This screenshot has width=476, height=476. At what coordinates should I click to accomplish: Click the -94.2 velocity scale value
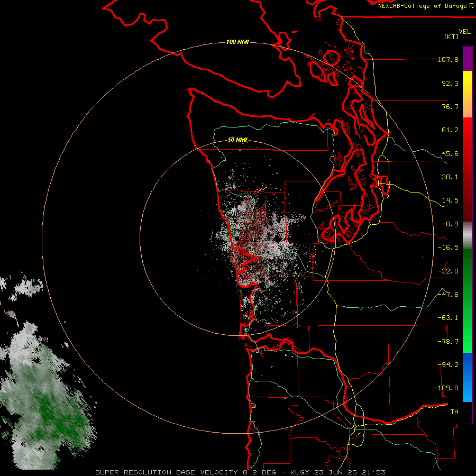[448, 365]
